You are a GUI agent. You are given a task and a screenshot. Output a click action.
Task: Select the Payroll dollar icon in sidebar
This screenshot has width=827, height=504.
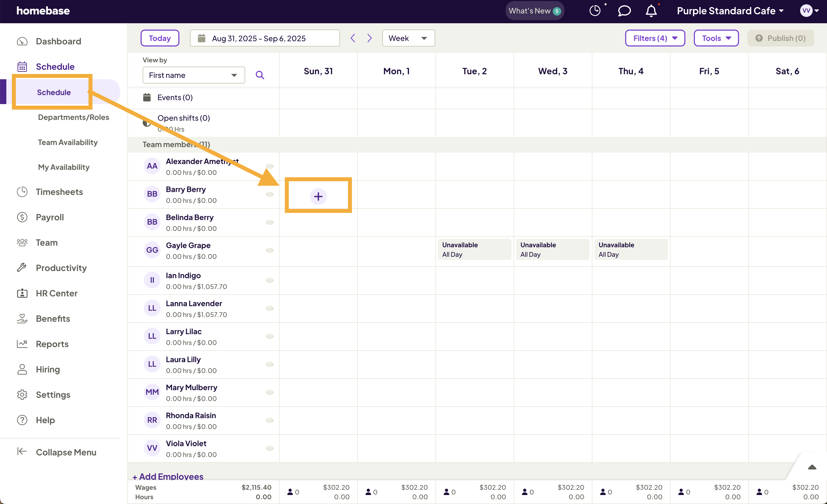[x=22, y=217]
